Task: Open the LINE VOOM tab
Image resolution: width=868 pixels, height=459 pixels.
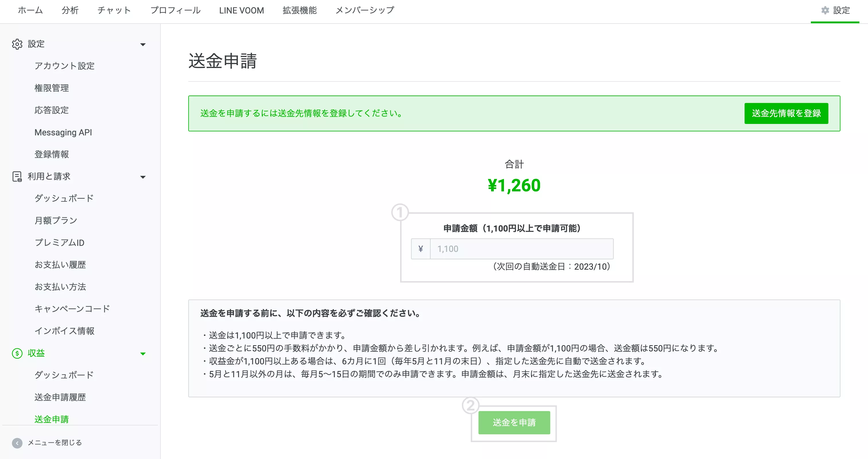Action: pyautogui.click(x=241, y=10)
